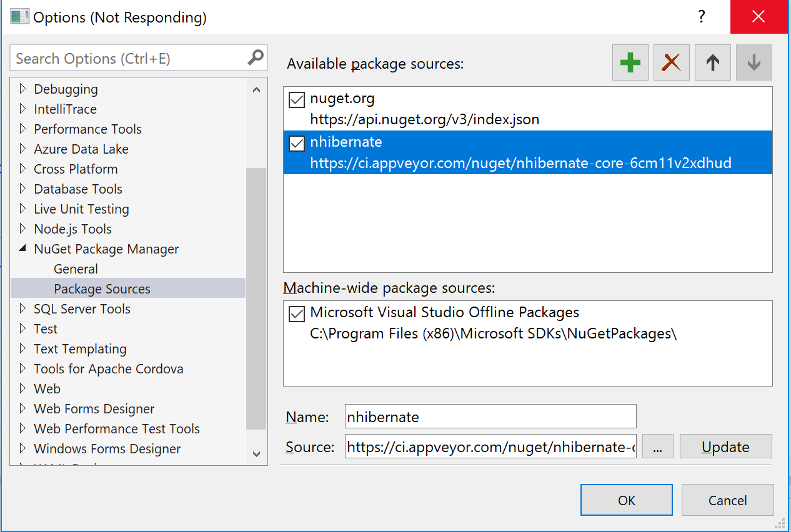Toggle the nhibernate package source checkbox
The width and height of the screenshot is (791, 532).
[297, 144]
